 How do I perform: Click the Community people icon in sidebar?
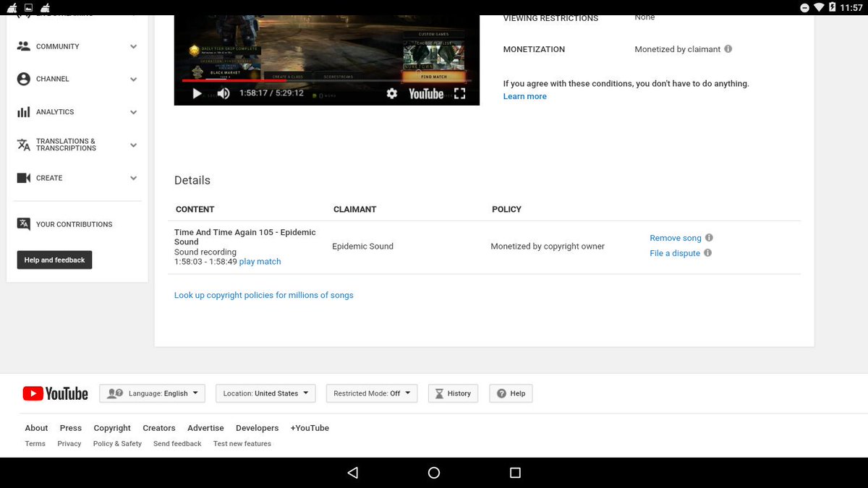pos(24,46)
